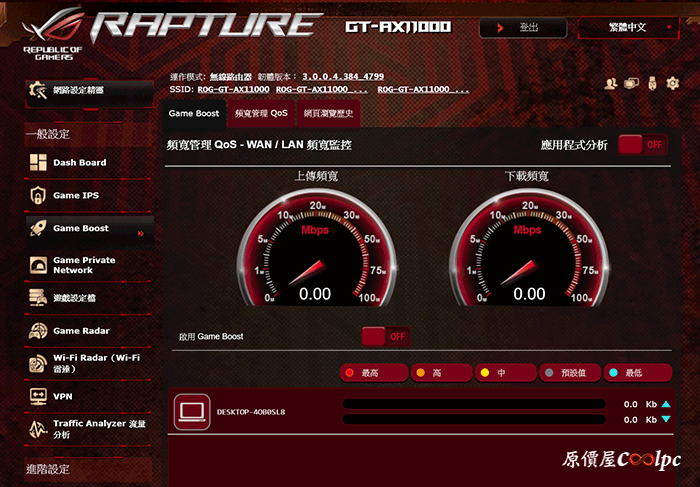Select the highest (最高) red priority
Screen dimensions: 700x487
pos(374,373)
